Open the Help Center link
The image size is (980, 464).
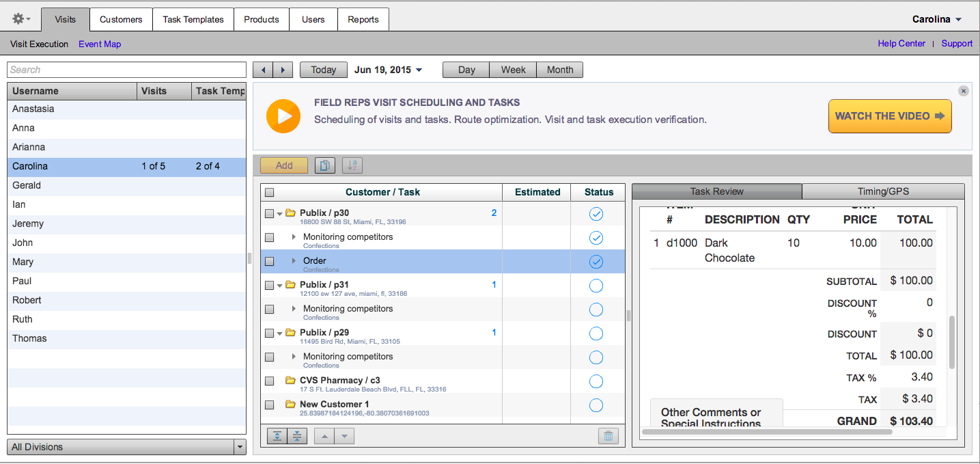[x=901, y=44]
